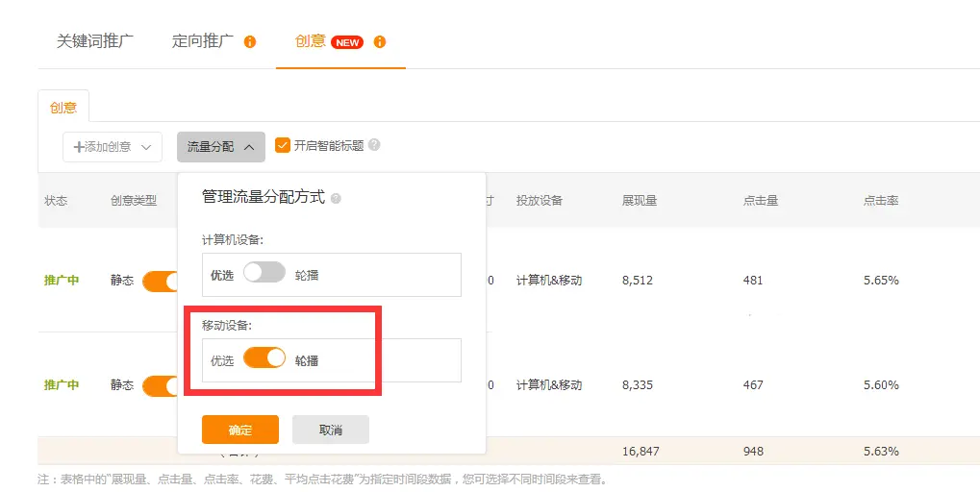The height and width of the screenshot is (492, 980).
Task: Uncheck the 开启智能标题 checkbox
Action: click(x=283, y=145)
